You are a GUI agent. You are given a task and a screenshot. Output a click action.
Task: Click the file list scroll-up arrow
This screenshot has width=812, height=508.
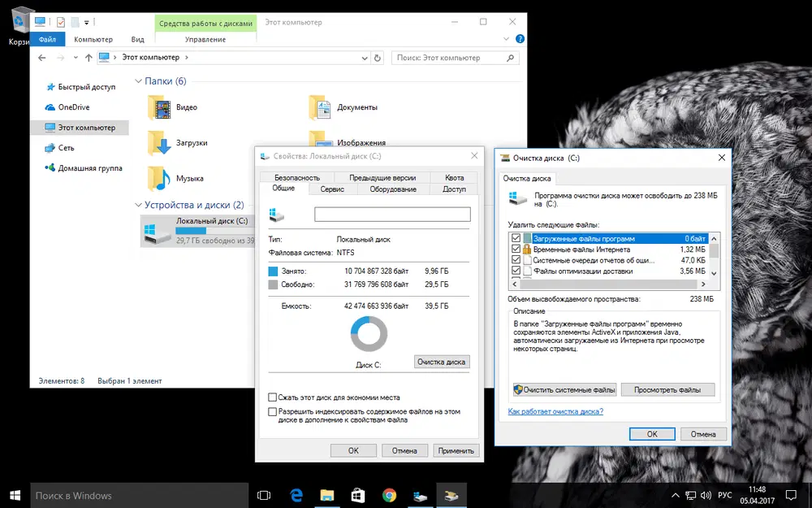coord(714,238)
